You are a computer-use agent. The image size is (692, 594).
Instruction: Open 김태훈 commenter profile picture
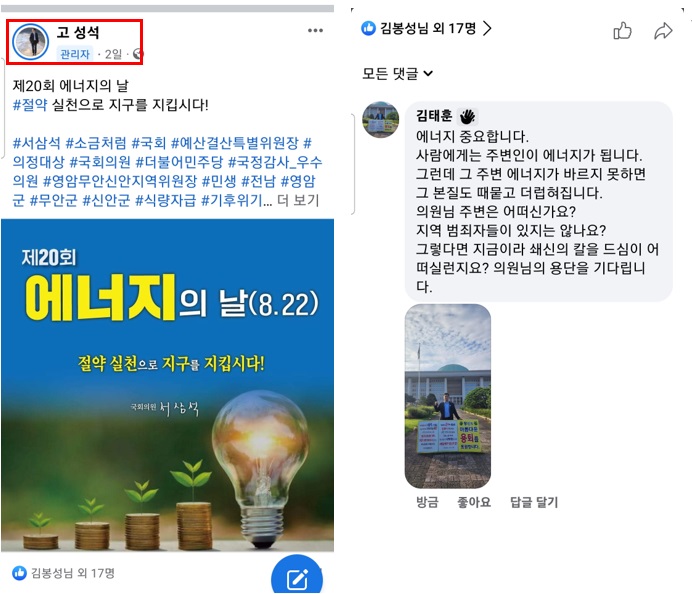tap(380, 120)
